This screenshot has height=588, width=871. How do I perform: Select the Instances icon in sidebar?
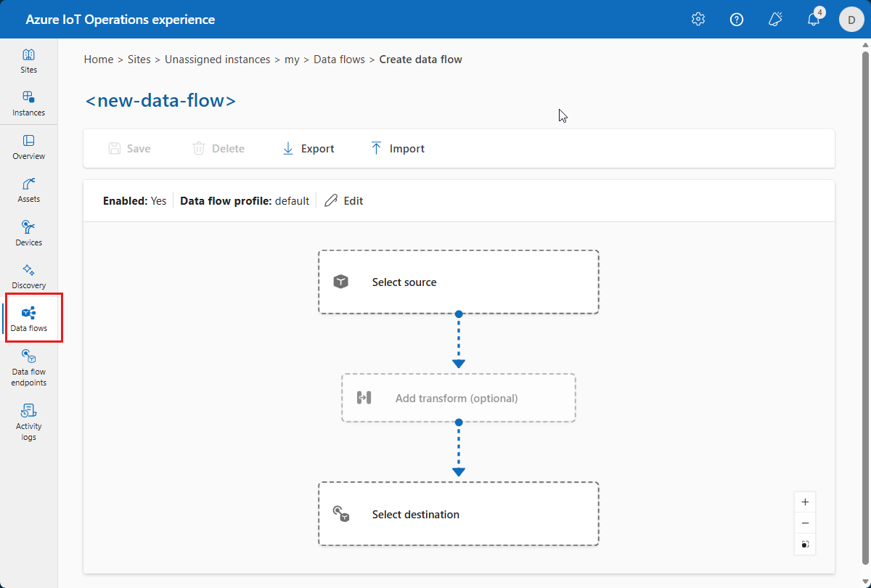[x=28, y=104]
